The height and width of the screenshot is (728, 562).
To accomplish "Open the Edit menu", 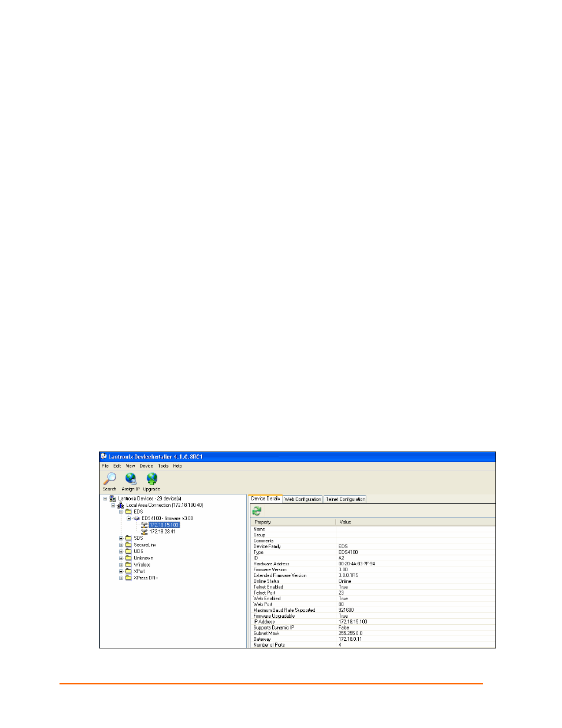I will click(x=117, y=466).
